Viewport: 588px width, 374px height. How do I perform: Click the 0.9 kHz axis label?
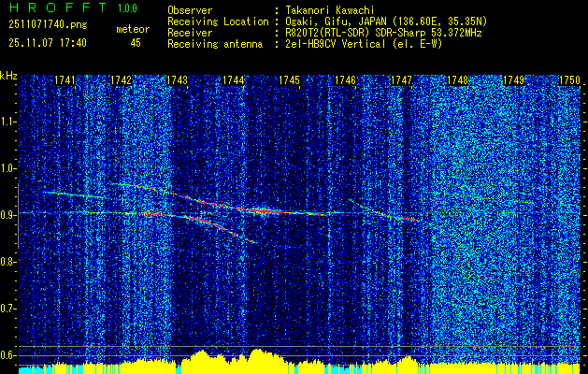point(7,215)
